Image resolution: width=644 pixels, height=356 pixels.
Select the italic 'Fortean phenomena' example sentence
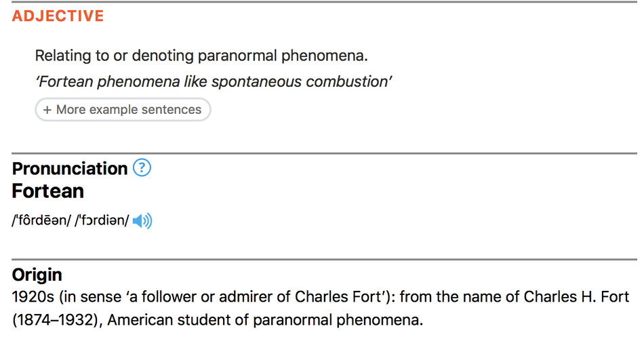coord(214,82)
